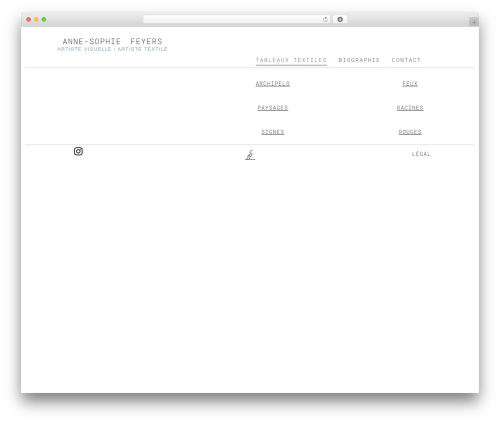Viewport: 500px width, 423px height.
Task: Go to the Biographie page
Action: [359, 60]
